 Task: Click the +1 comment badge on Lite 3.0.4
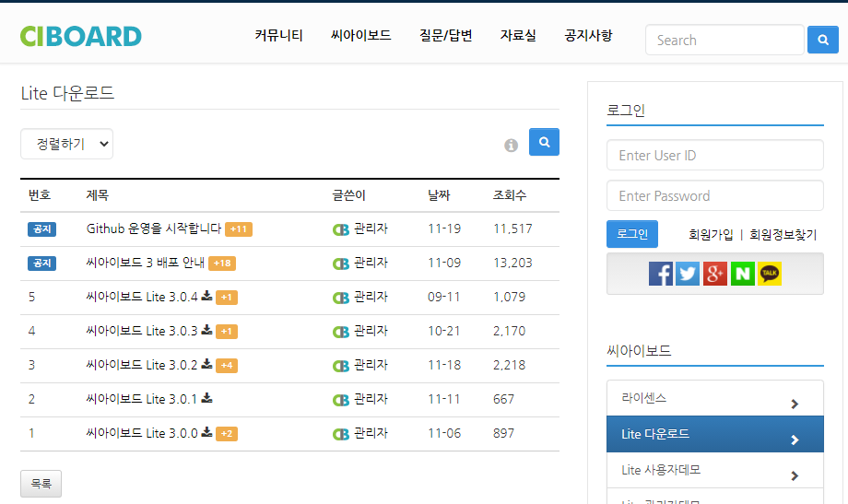pos(227,298)
